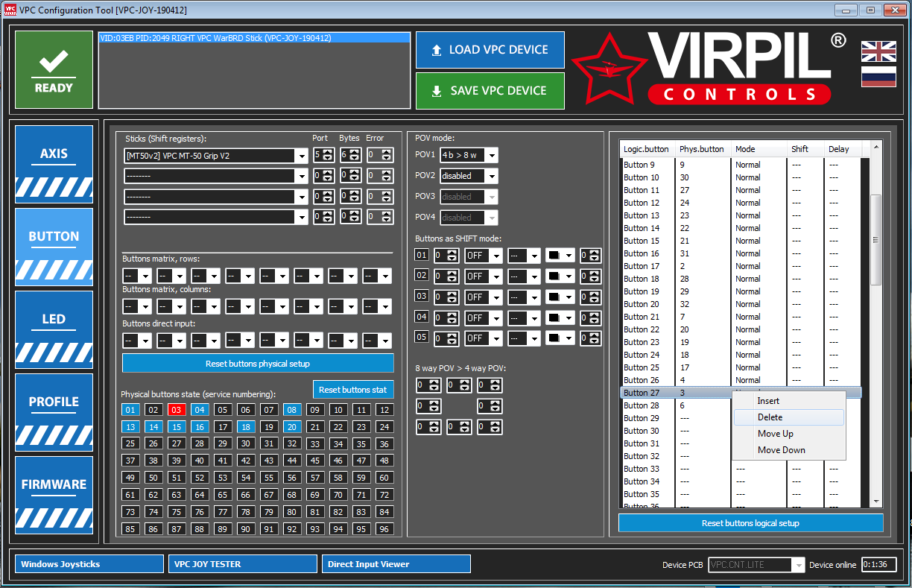Click the upload arrow on LOAD VPC DEVICE
Image resolution: width=912 pixels, height=588 pixels.
tap(437, 50)
